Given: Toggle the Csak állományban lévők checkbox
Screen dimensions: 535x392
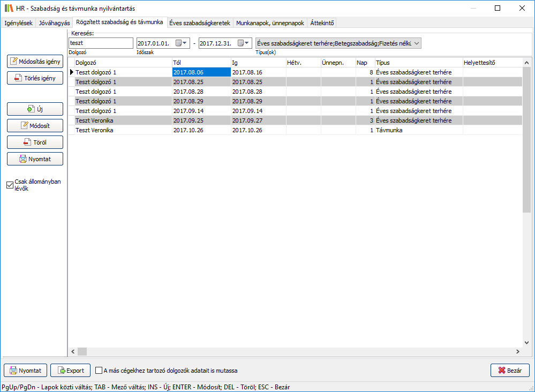Looking at the screenshot, I should tap(10, 185).
